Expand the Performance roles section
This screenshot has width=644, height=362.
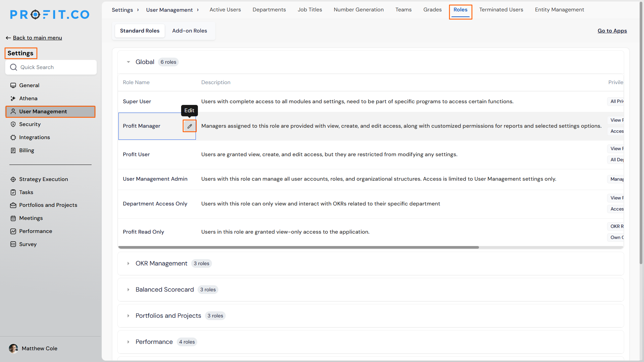[x=128, y=342]
